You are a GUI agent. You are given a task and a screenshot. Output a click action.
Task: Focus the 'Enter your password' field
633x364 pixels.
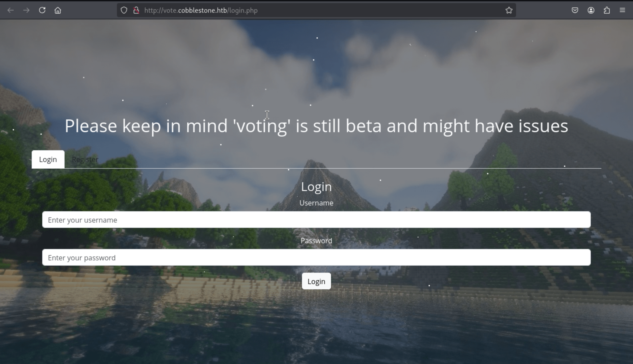[316, 258]
